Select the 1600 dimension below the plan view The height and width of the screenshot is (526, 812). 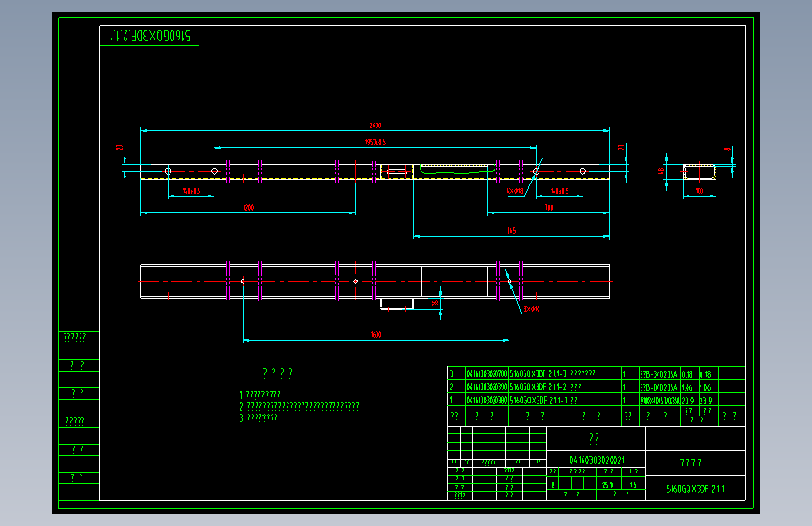coord(376,335)
